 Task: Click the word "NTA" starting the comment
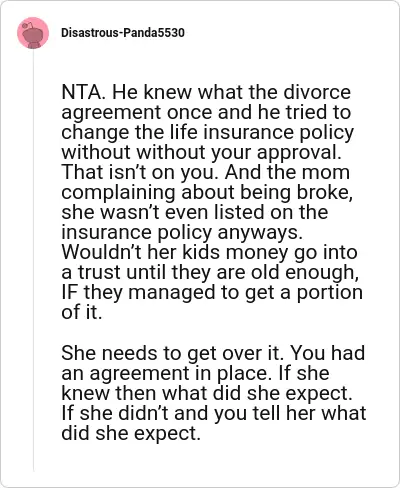81,92
